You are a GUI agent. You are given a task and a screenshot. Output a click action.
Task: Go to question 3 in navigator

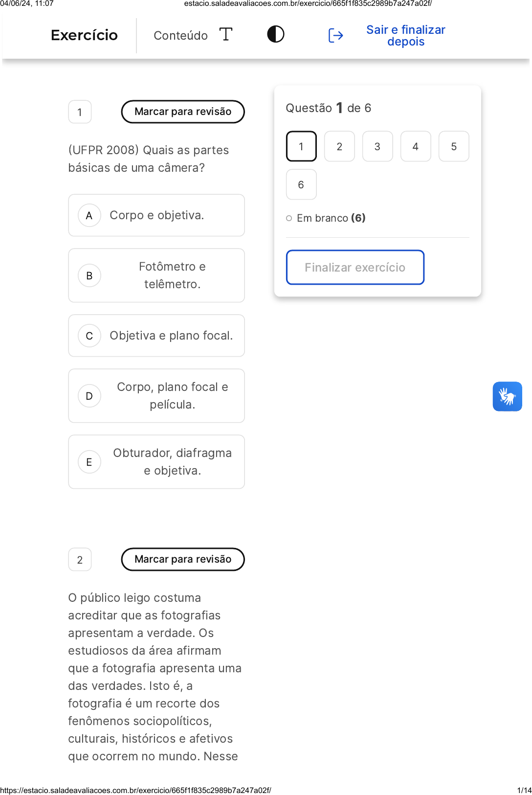[x=377, y=146]
